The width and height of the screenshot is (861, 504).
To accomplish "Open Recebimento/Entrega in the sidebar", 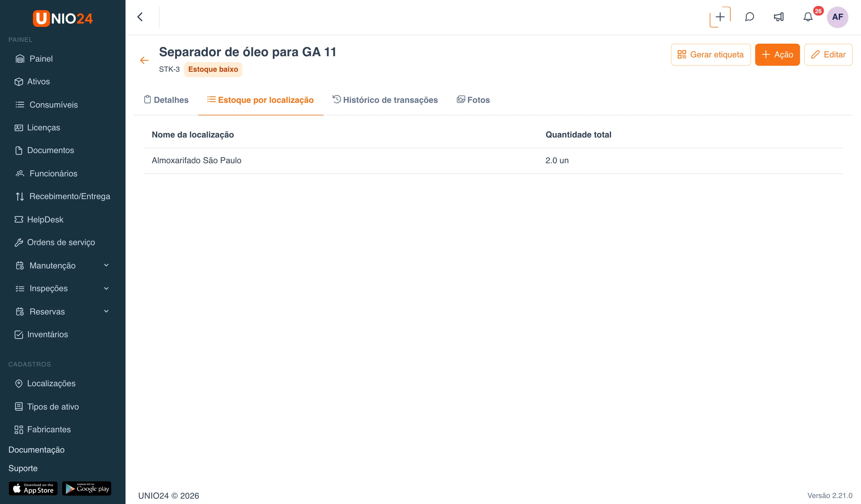I will pos(63,196).
